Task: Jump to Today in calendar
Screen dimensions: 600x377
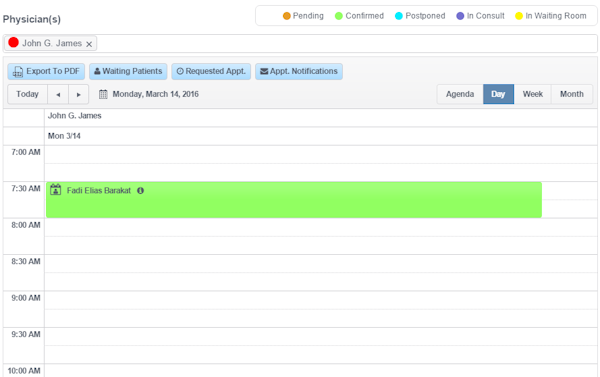Action: tap(28, 94)
